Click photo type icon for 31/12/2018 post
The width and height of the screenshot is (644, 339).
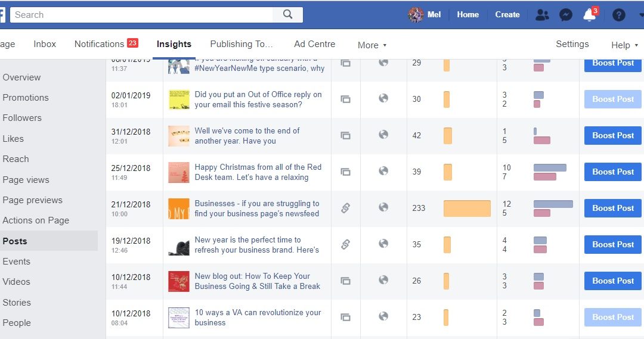tap(345, 135)
